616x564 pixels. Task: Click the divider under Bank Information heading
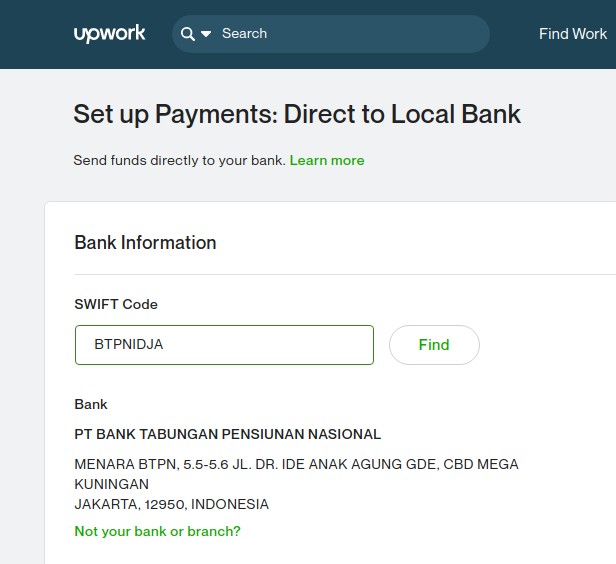[x=340, y=274]
